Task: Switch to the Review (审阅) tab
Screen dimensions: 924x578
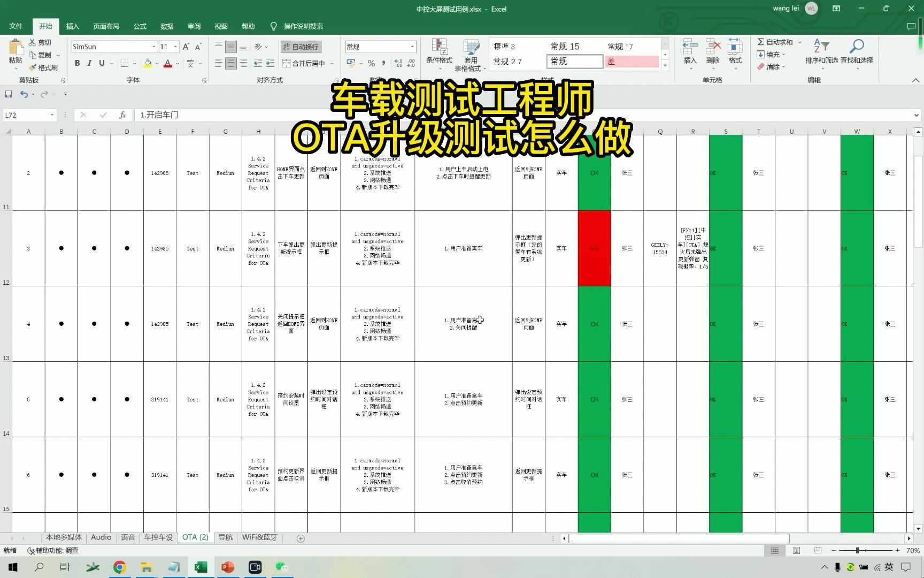Action: click(194, 26)
